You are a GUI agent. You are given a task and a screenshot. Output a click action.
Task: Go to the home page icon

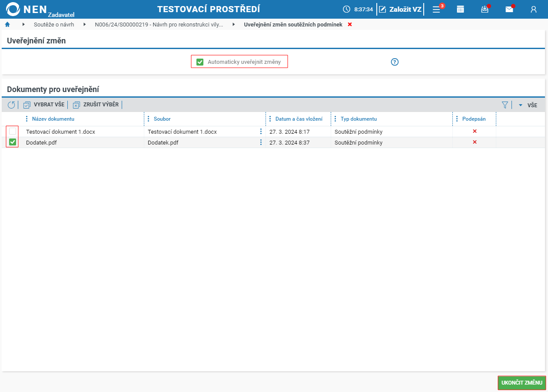click(7, 24)
